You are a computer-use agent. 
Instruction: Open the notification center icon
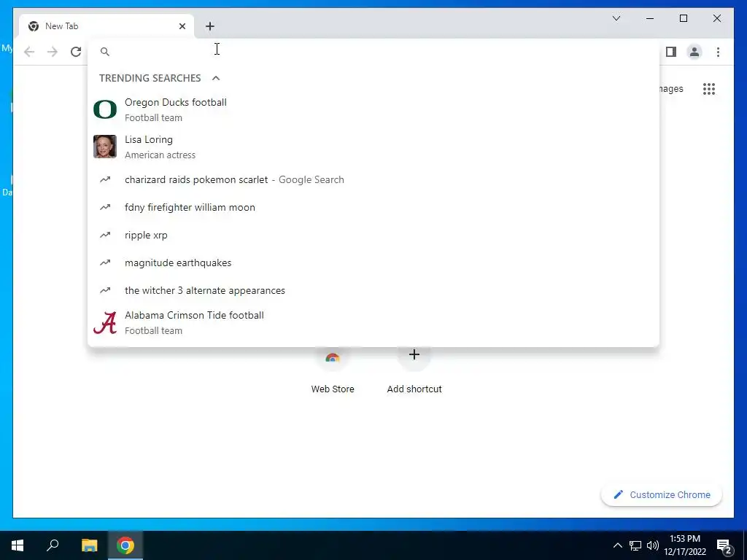coord(724,547)
